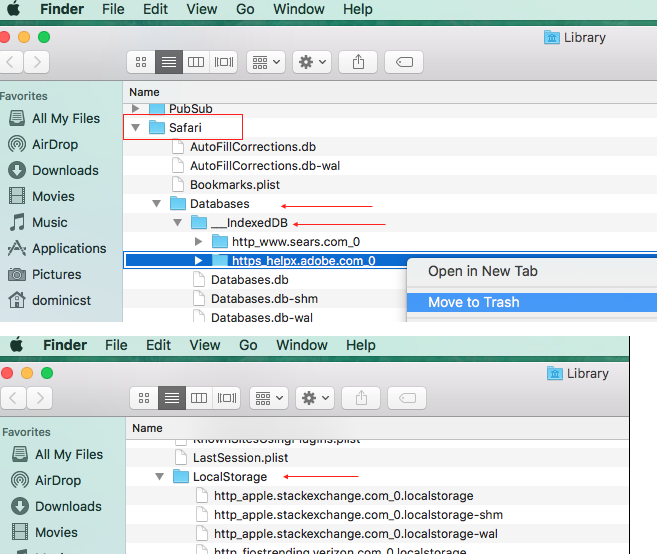Open Apple menu in top Finder window
The image size is (657, 554).
tap(13, 8)
